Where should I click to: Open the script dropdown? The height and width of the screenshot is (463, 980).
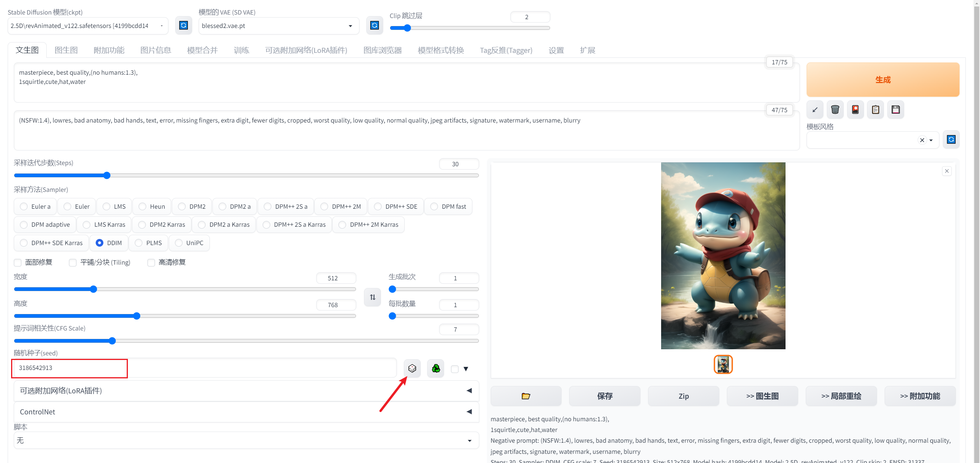247,440
